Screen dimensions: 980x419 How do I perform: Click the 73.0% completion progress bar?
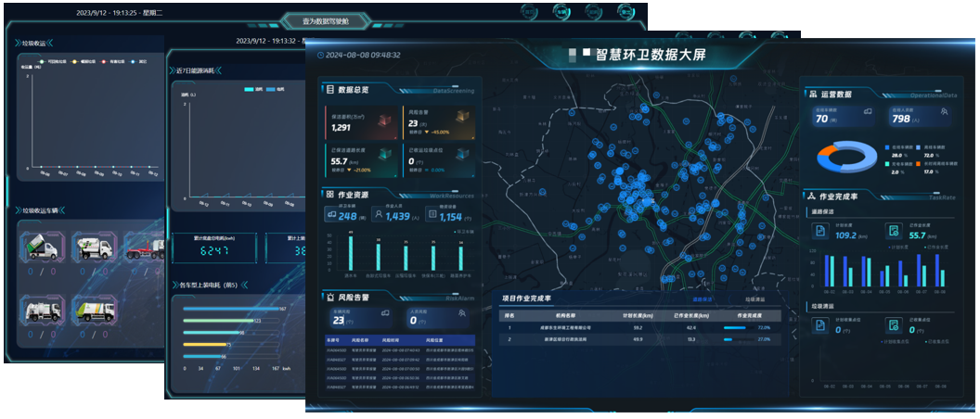pos(735,327)
